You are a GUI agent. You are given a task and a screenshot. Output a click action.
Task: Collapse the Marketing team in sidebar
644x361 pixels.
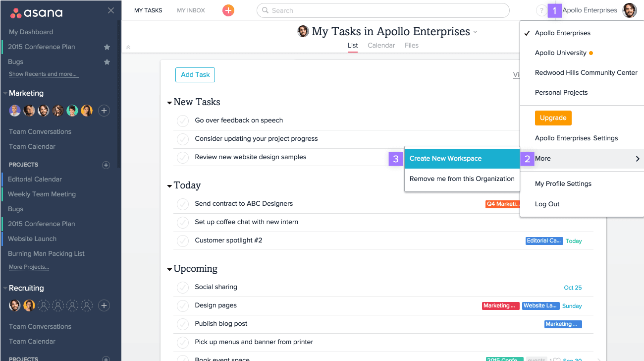tap(5, 93)
